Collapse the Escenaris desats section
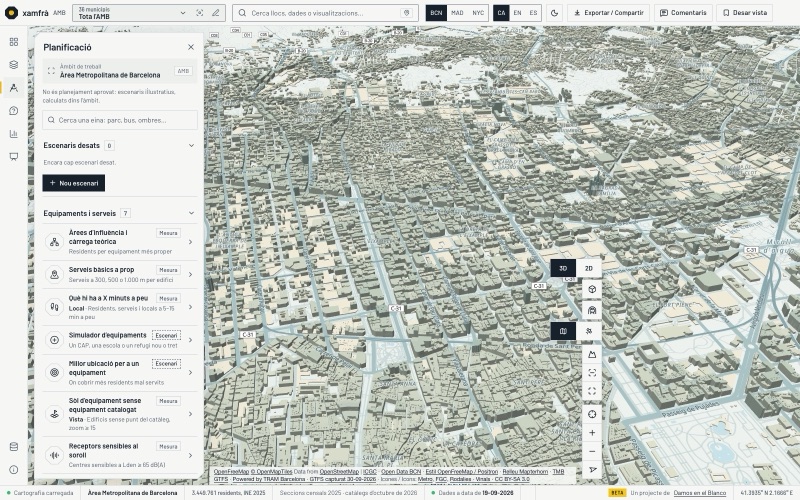This screenshot has height=500, width=800. point(191,145)
